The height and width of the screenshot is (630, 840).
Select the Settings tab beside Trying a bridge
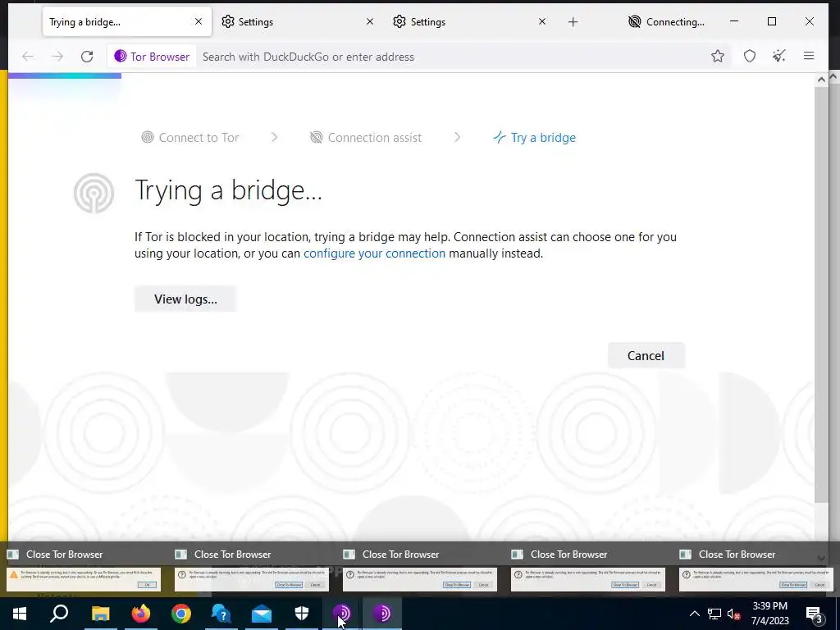click(x=298, y=22)
